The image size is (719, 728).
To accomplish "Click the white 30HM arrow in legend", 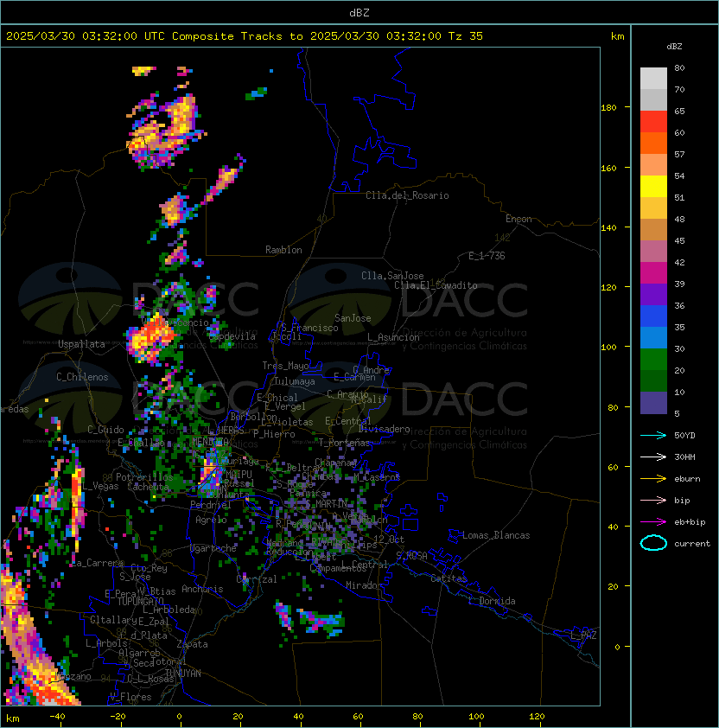I will click(653, 457).
